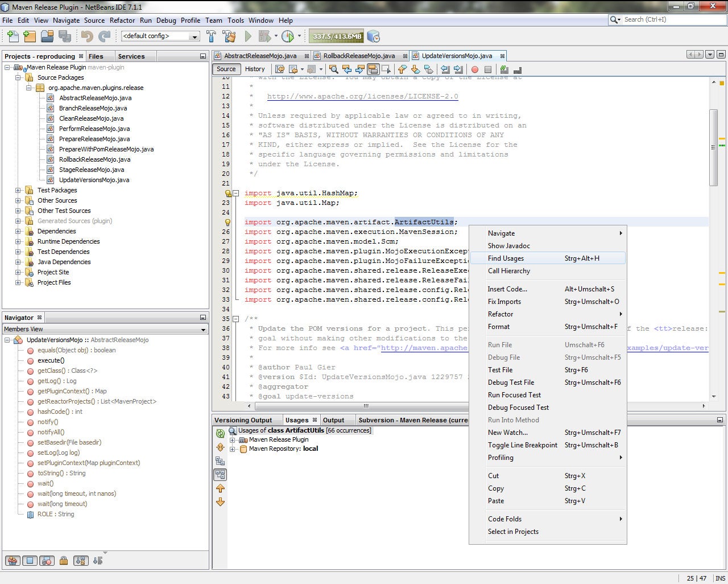This screenshot has width=728, height=584.
Task: Click the Build Project hammer icon
Action: click(211, 36)
